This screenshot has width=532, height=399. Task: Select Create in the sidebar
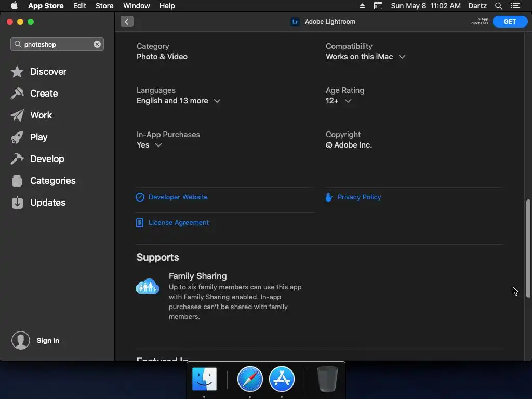(x=44, y=94)
